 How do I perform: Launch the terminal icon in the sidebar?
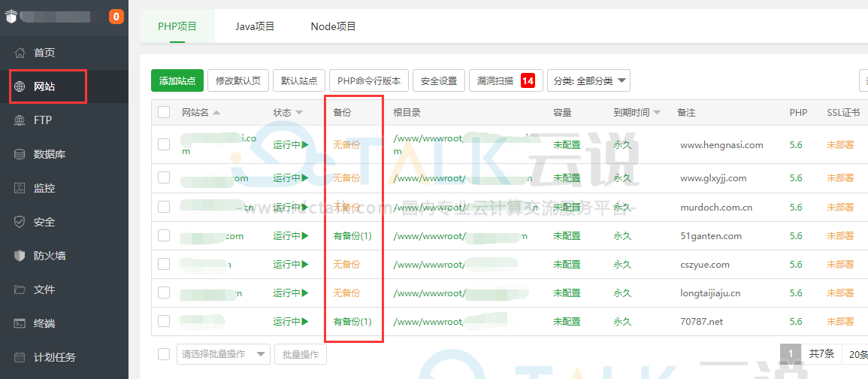point(20,323)
